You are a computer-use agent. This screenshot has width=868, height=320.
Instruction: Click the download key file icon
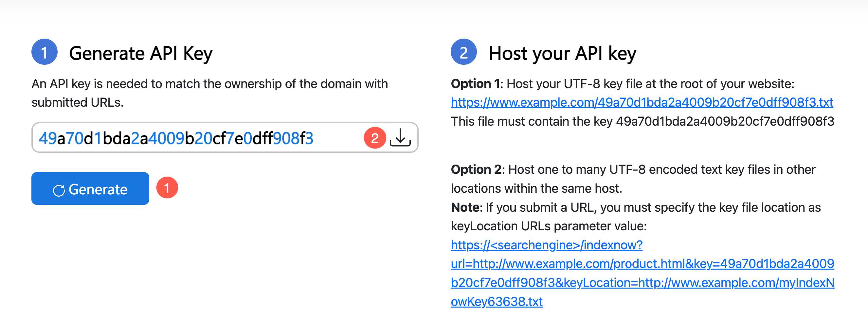(400, 138)
